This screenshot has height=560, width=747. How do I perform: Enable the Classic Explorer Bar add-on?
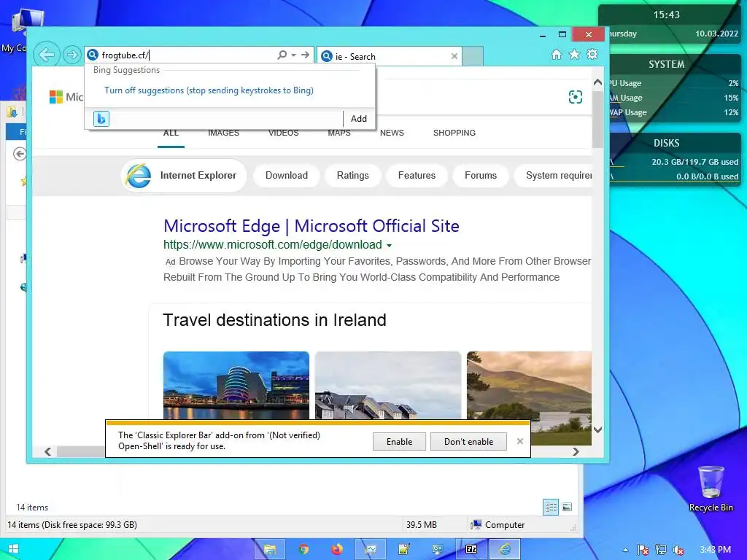tap(399, 442)
